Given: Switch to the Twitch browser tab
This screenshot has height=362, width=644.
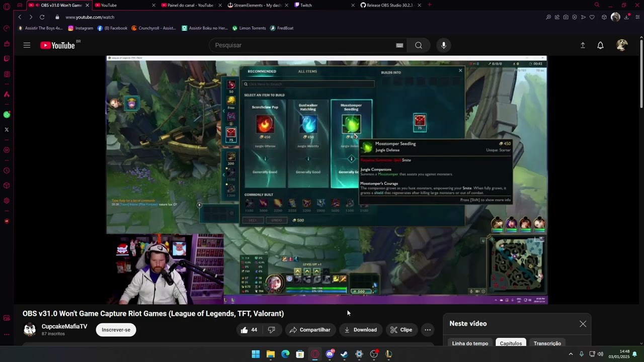Looking at the screenshot, I should coord(323,5).
